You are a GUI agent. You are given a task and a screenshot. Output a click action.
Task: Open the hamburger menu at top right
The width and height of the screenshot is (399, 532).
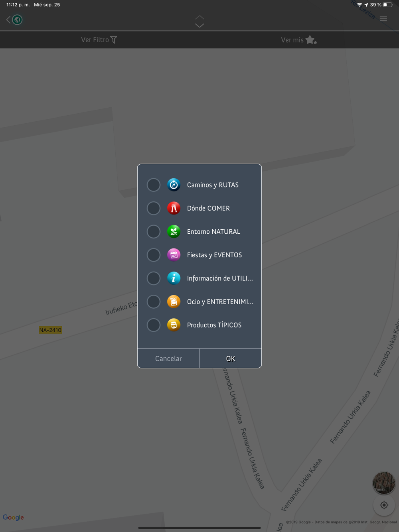tap(383, 19)
